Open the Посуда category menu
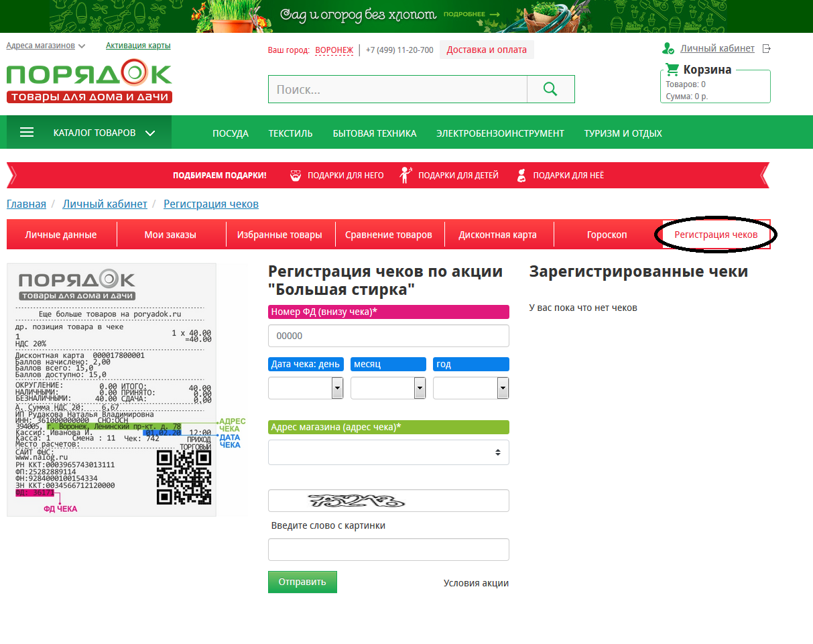Viewport: 813px width, 644px height. 231,133
